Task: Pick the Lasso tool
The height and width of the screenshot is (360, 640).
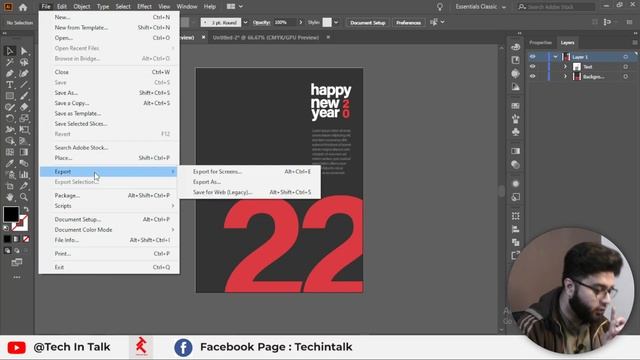Action: click(24, 62)
